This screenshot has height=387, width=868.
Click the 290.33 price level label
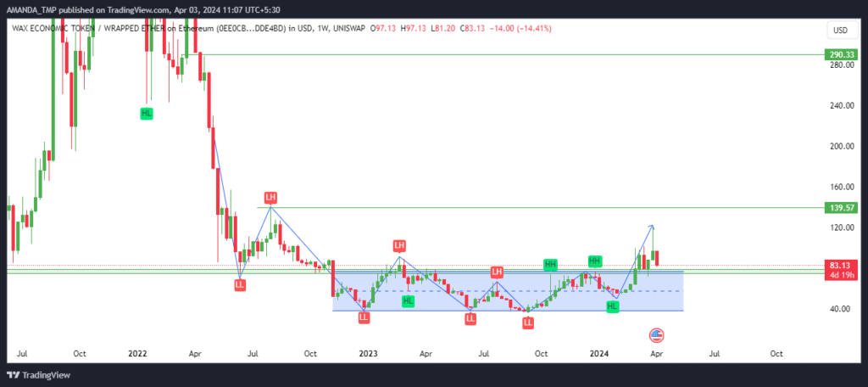coord(840,54)
